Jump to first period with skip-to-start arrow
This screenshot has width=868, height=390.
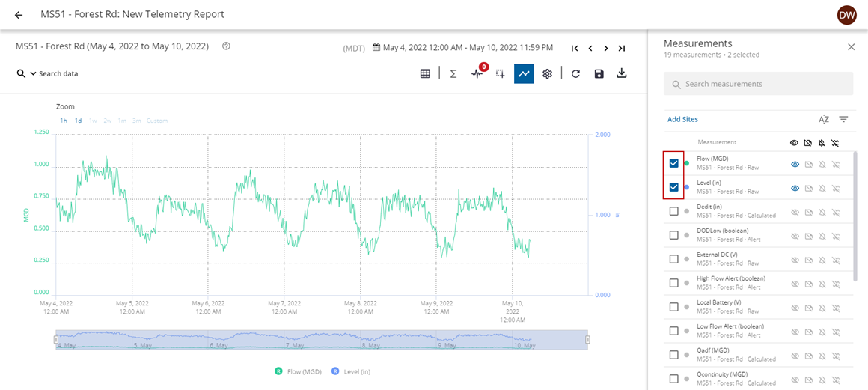coord(575,48)
